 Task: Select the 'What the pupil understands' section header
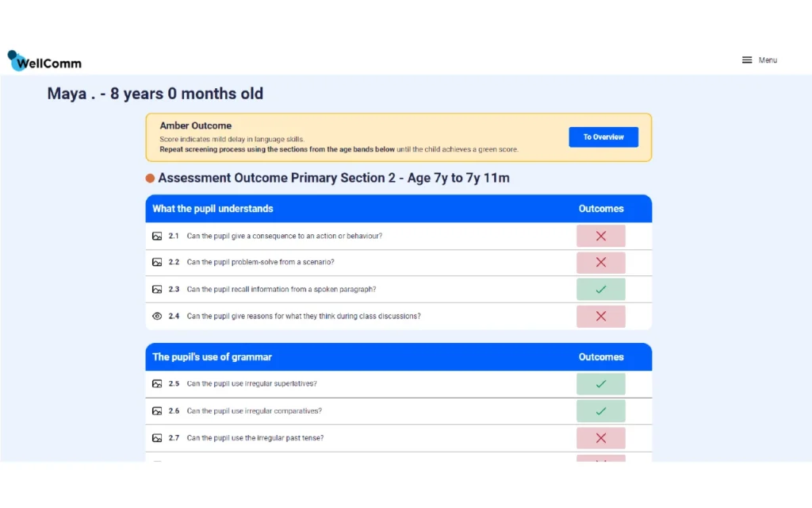click(213, 209)
